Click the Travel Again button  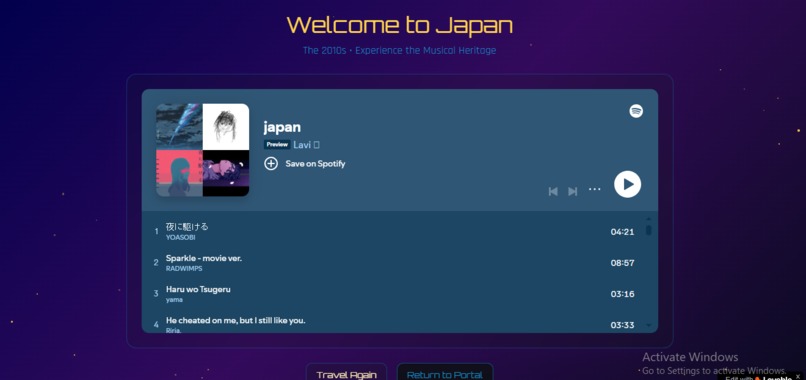coord(346,373)
